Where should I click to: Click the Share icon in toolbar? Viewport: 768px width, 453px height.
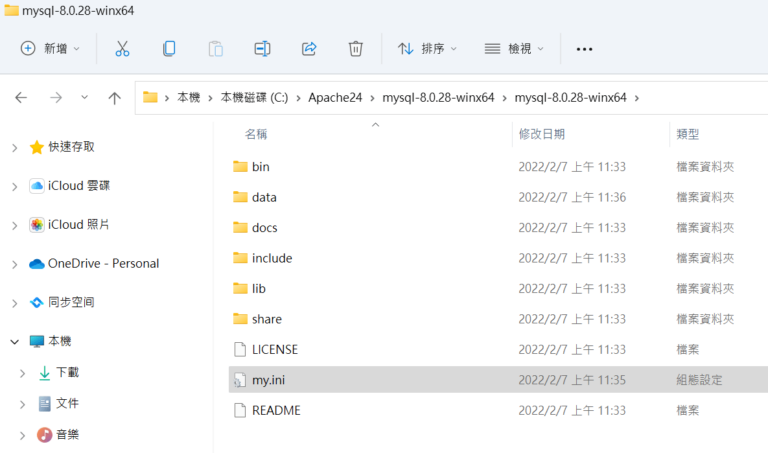(x=309, y=48)
